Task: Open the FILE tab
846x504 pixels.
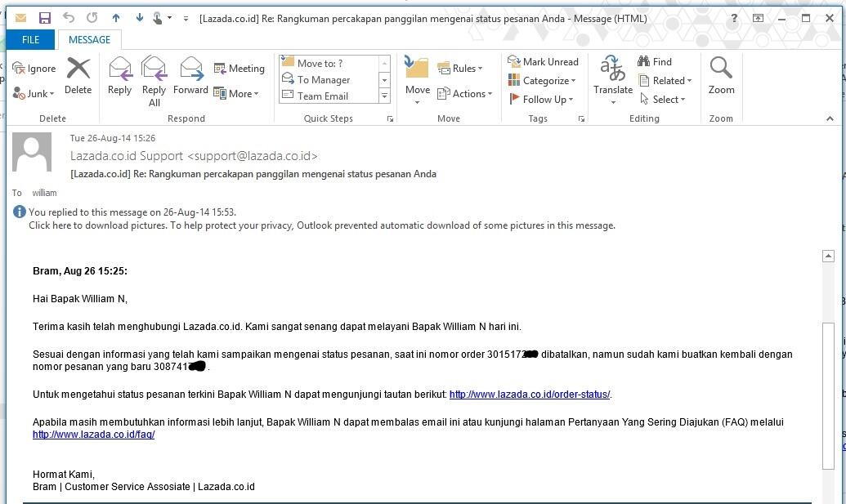Action: tap(31, 40)
